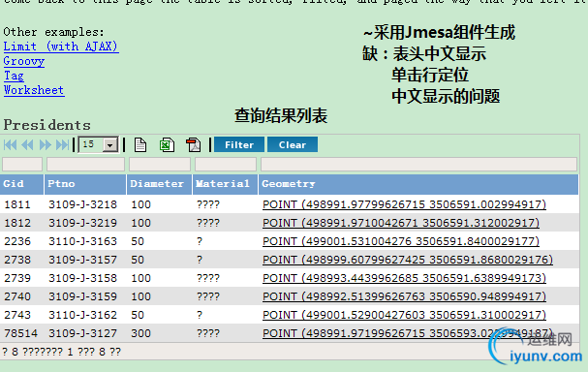This screenshot has width=588, height=372.
Task: Select the Ptno cell 3109-J-3127
Action: 83,333
